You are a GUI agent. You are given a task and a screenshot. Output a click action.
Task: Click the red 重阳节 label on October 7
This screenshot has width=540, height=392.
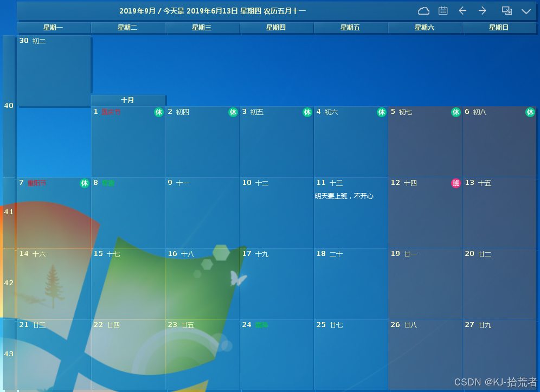tap(37, 183)
